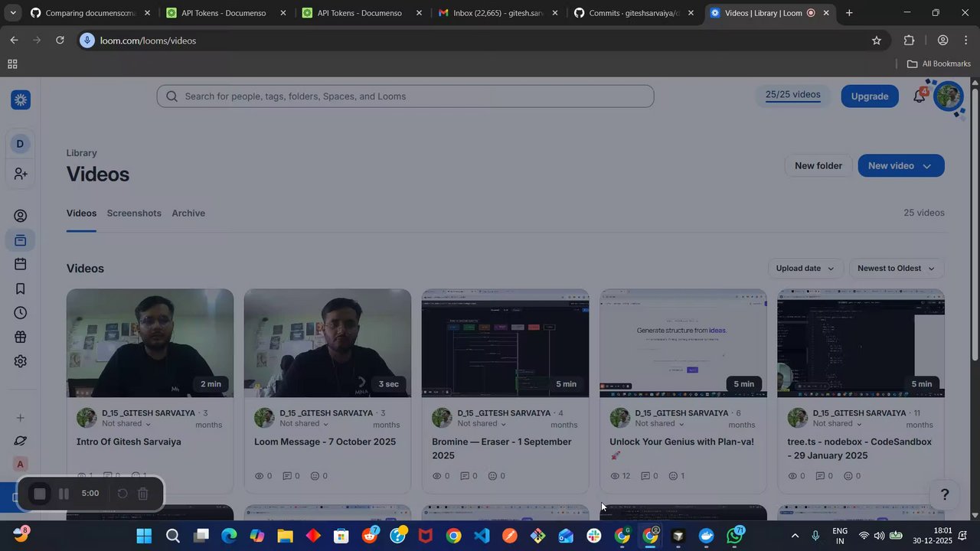
Task: Open the tree.ts CodeSandbox thumbnail
Action: click(861, 344)
